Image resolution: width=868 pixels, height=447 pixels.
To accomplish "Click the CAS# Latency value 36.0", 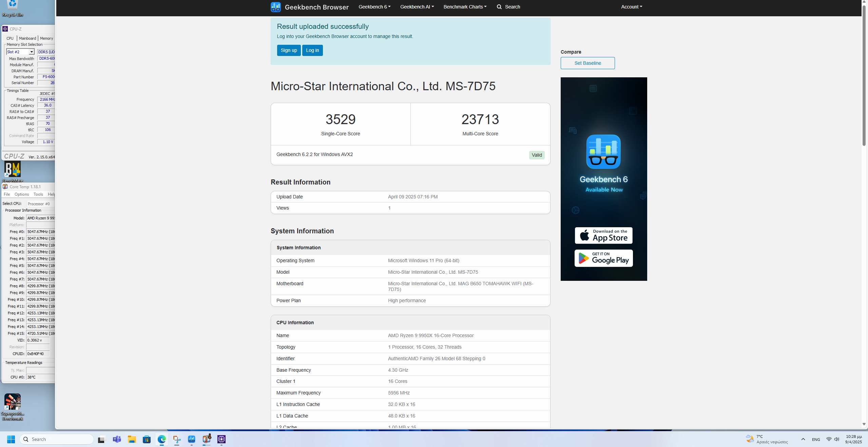I will pyautogui.click(x=46, y=105).
